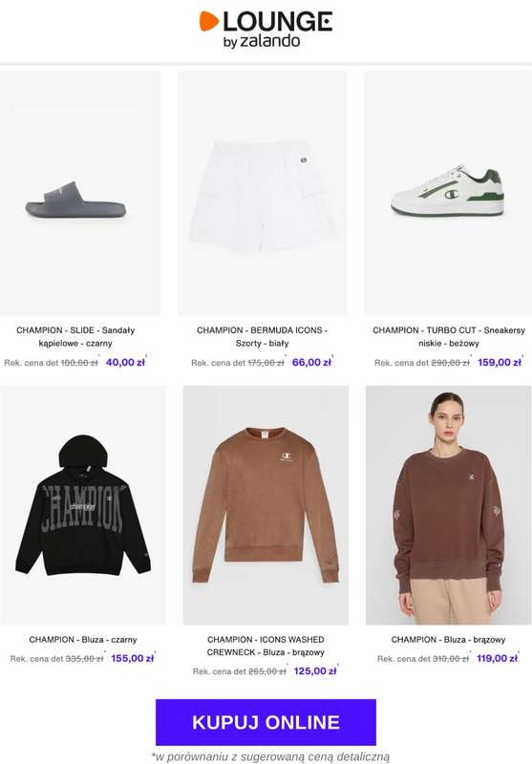Open the CHAMPION - TURBO CUT sneakersy title
Viewport: 532px width, 764px height.
coord(449,337)
